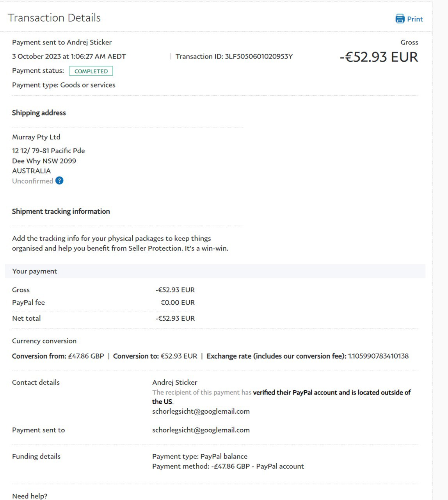Click the exchange rate value 1.105990783410138
Image resolution: width=448 pixels, height=500 pixels.
click(378, 356)
